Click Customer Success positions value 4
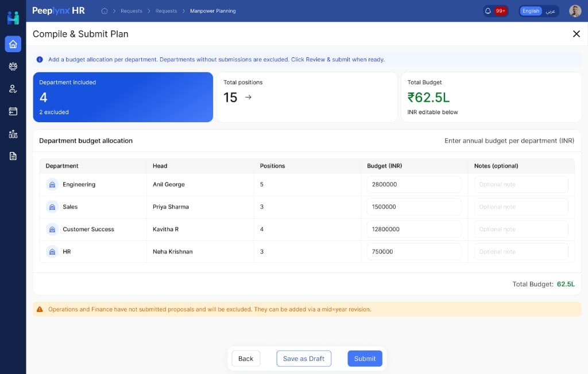This screenshot has width=588, height=374. pyautogui.click(x=262, y=229)
